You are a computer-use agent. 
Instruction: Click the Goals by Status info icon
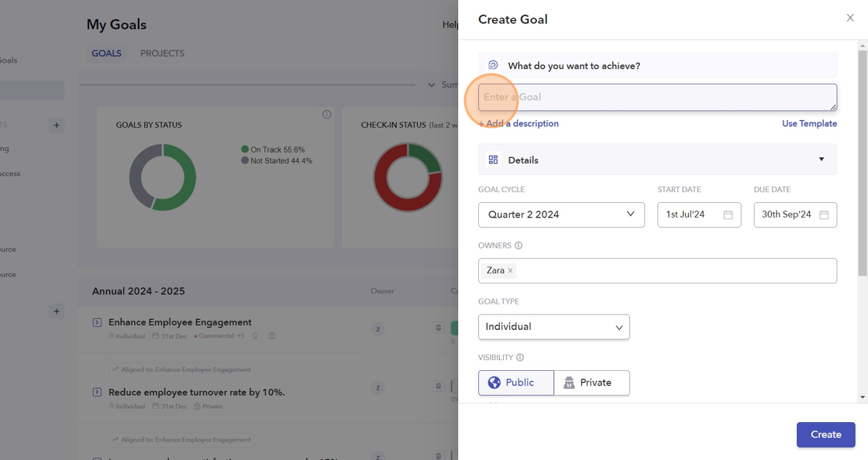pos(326,115)
